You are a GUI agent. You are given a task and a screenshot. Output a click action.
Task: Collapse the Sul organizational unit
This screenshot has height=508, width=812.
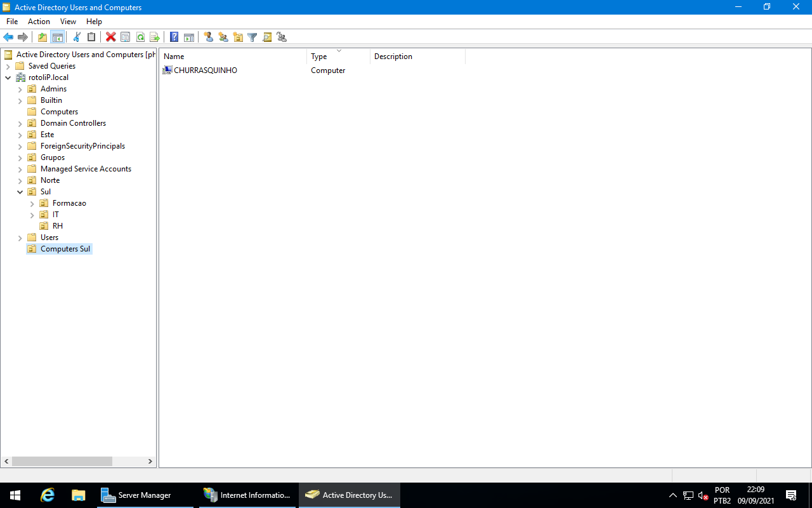20,192
